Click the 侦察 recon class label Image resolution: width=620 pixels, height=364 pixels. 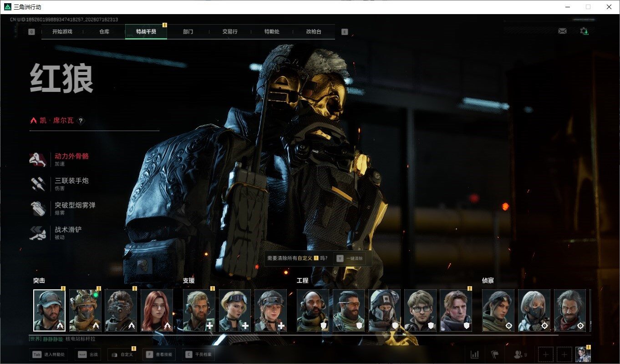point(488,281)
